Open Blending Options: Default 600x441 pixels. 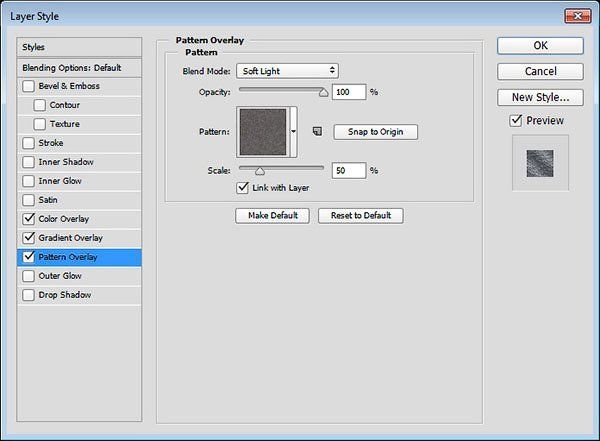pyautogui.click(x=79, y=68)
